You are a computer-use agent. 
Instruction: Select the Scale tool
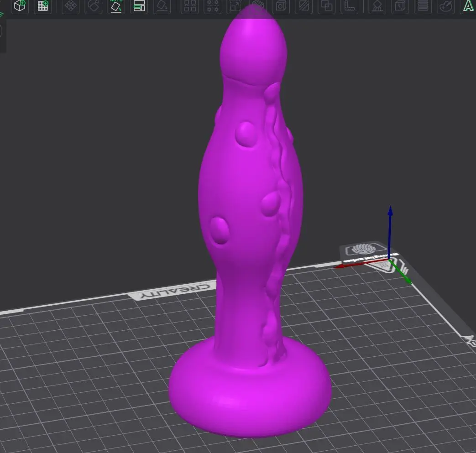235,6
